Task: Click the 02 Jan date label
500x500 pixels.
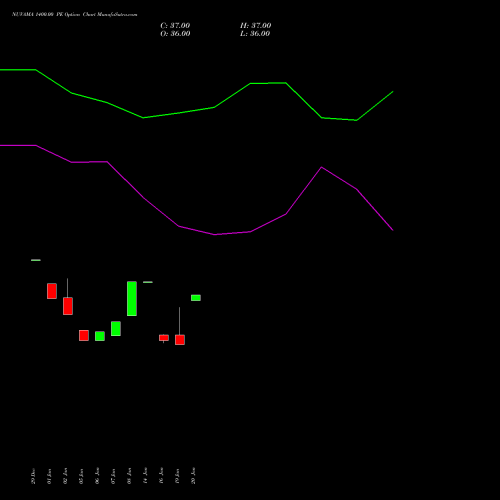Action: coord(65,476)
